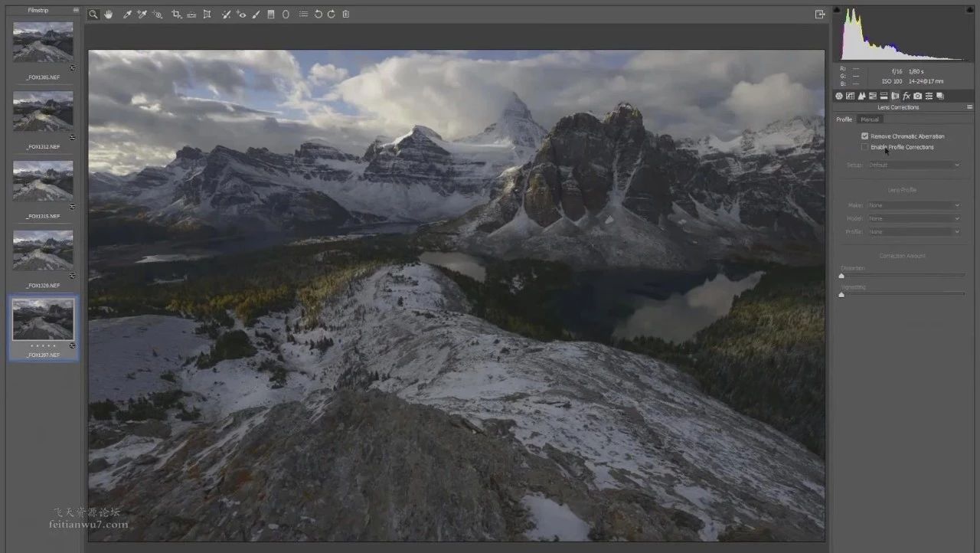The image size is (980, 553).
Task: Open the Filmstrip panel menu
Action: coord(76,11)
